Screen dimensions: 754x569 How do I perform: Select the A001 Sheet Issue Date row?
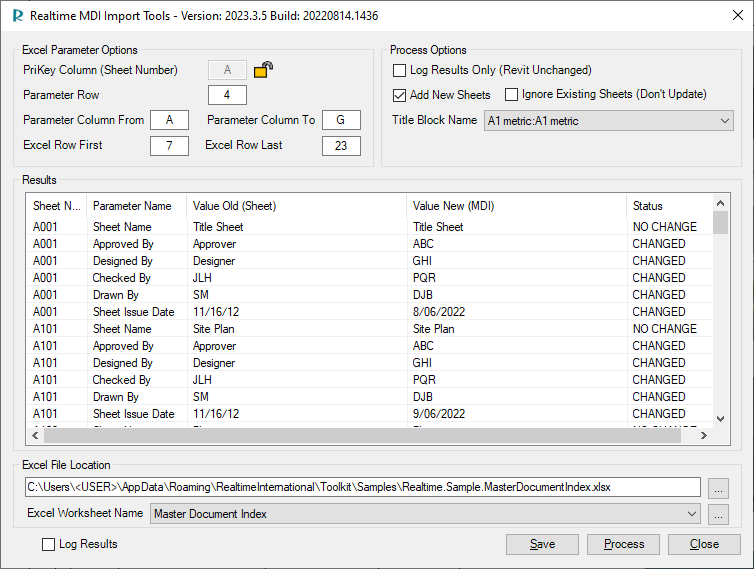[x=369, y=312]
